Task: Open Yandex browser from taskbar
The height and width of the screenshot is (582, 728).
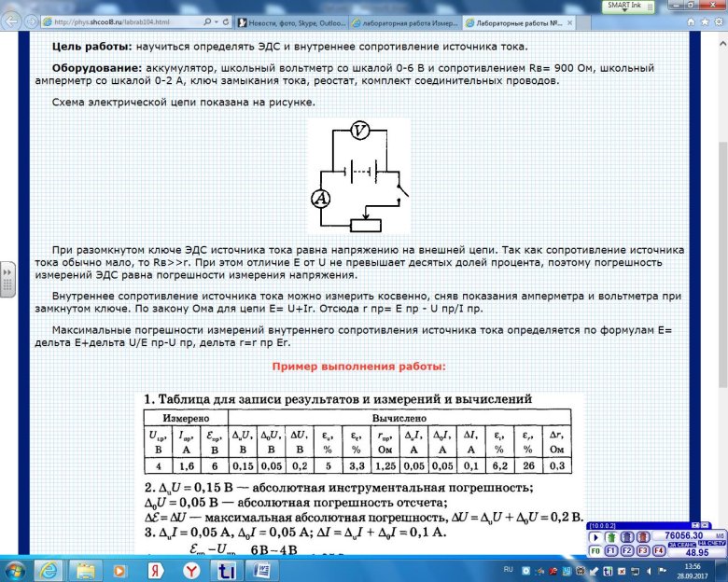Action: (192, 569)
